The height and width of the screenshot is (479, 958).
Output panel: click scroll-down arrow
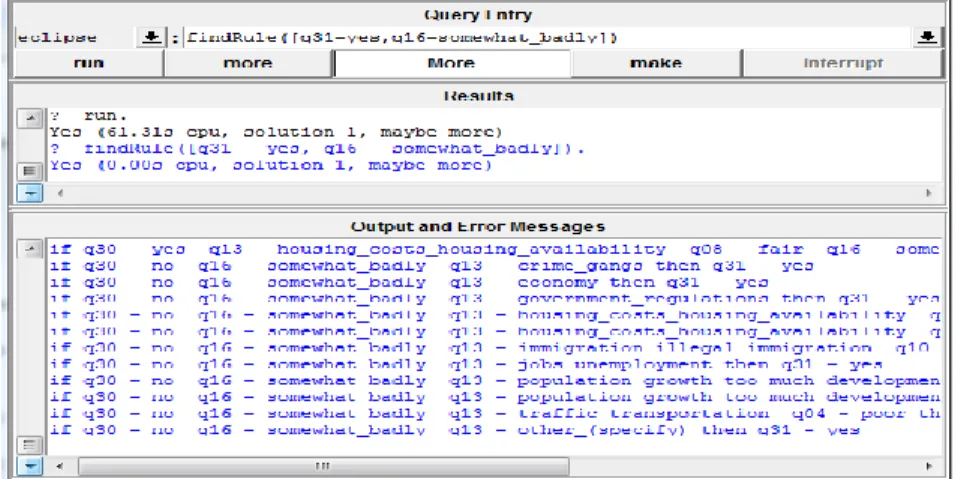[x=29, y=466]
